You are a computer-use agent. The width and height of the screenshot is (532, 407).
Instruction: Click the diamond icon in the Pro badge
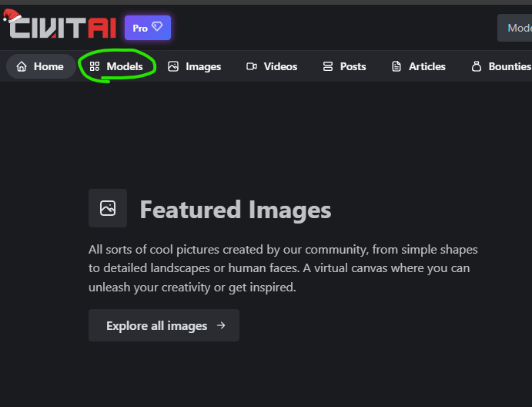tap(157, 28)
